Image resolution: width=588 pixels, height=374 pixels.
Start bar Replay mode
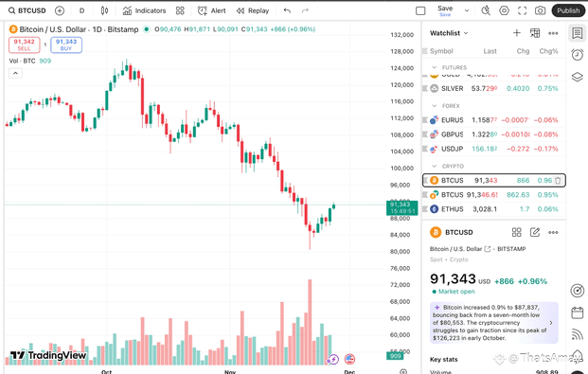253,10
